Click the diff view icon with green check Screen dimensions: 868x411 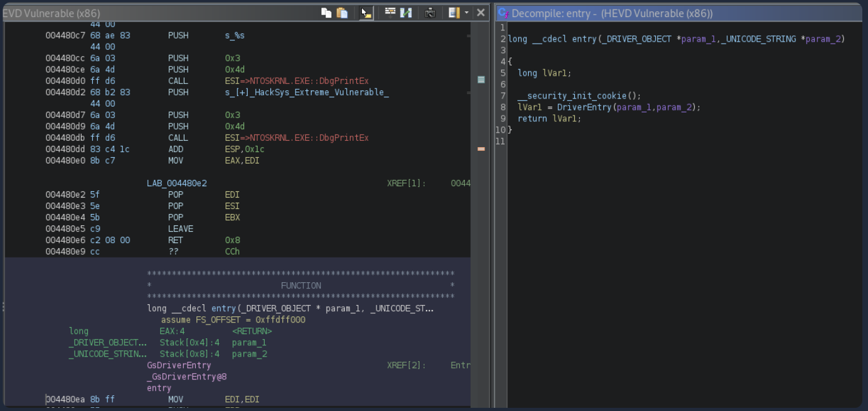pos(406,13)
